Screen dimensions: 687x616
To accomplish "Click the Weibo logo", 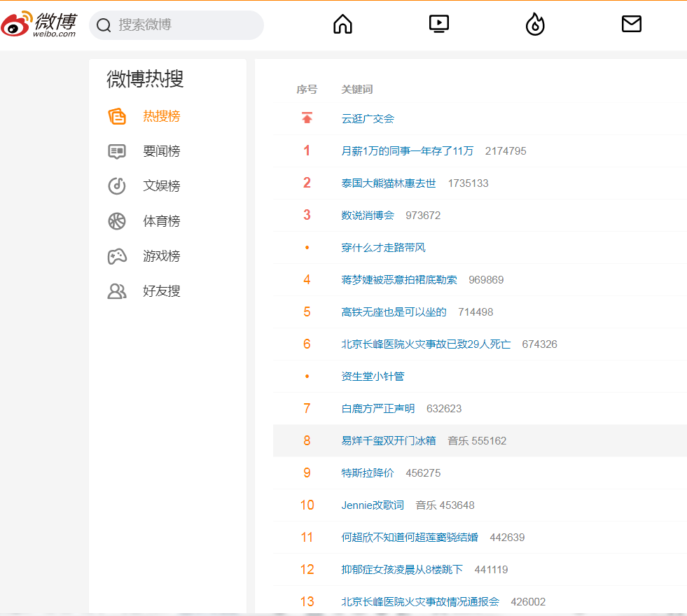I will point(39,24).
